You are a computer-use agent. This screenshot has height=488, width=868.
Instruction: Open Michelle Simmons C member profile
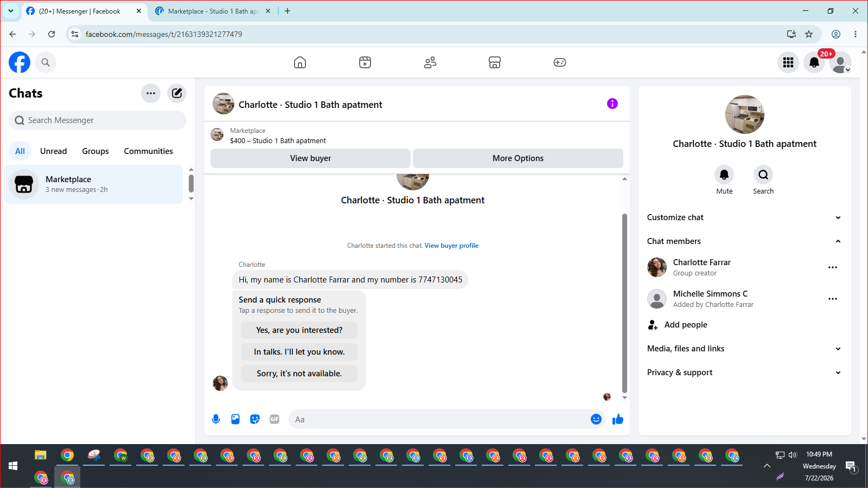click(x=711, y=294)
